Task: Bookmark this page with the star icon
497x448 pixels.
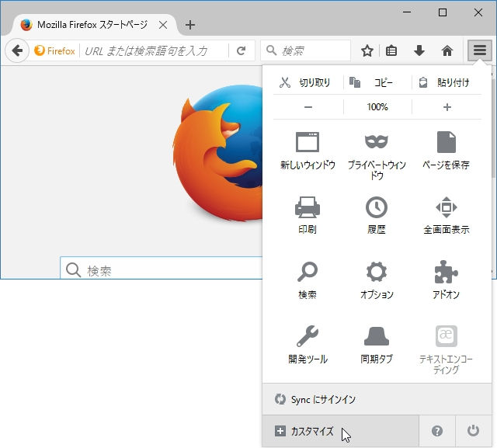Action: point(367,50)
